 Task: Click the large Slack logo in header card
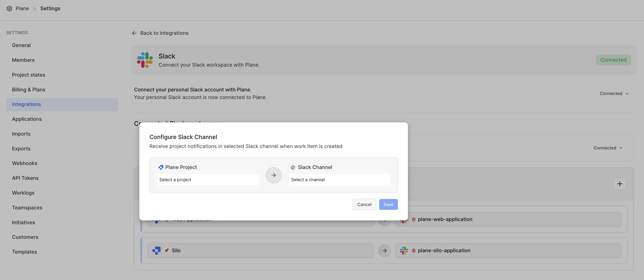[145, 60]
